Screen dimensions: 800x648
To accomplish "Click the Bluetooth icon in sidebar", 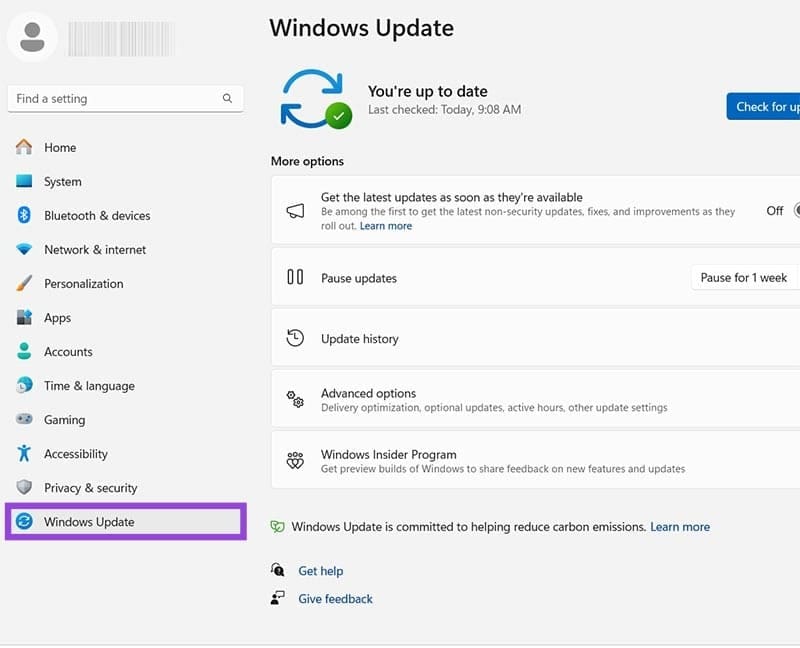I will (23, 215).
